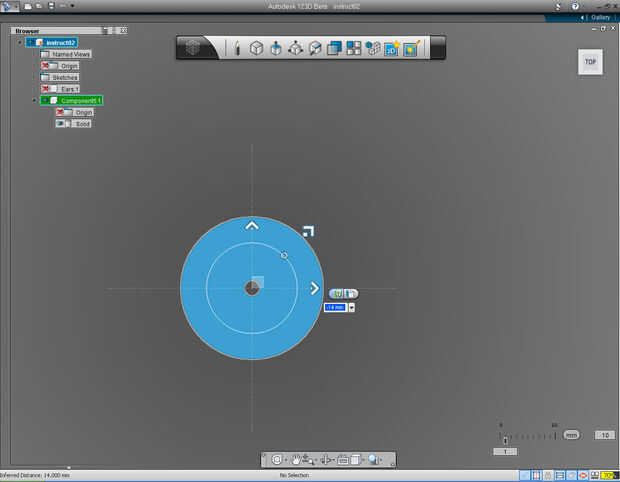Open the Measure/inspect cube tool
The height and width of the screenshot is (482, 620).
(x=315, y=48)
